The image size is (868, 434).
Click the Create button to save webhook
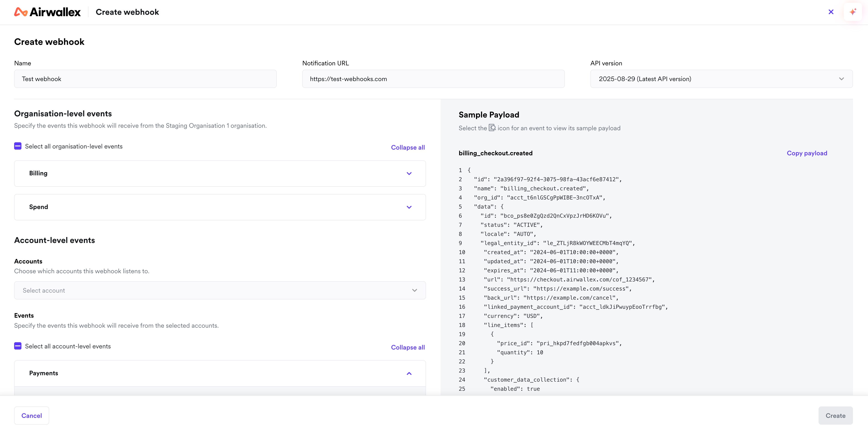[x=836, y=416]
